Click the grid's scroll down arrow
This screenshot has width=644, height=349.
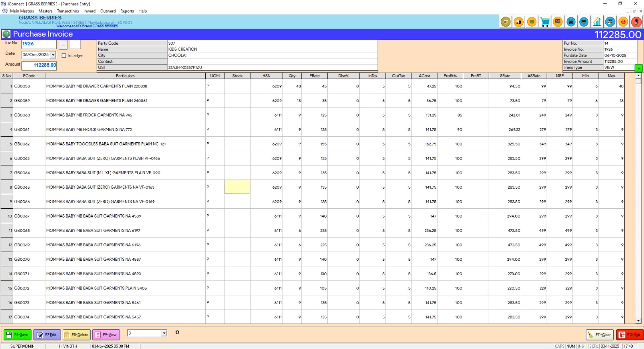638,321
